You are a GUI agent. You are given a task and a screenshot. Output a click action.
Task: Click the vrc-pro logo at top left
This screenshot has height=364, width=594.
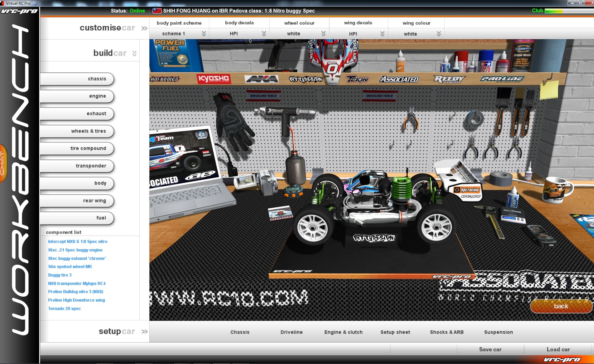(19, 11)
